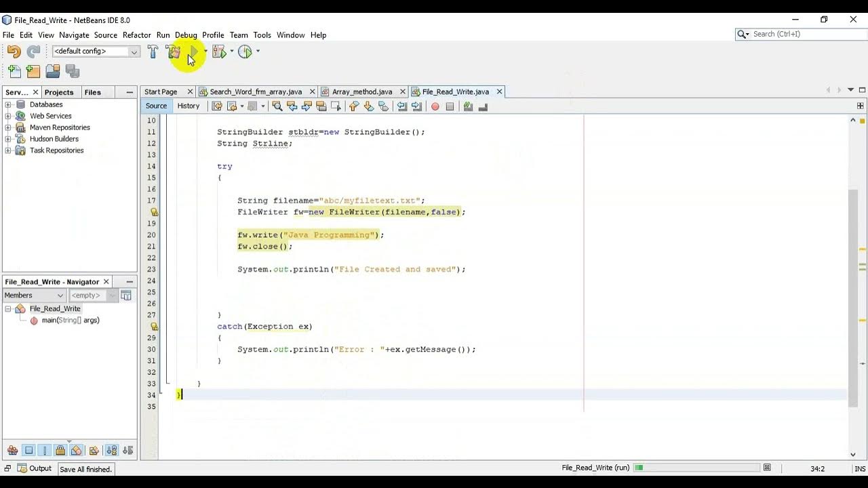Collapse the File_Read_Write class node
Viewport: 868px width, 488px height.
click(8, 308)
